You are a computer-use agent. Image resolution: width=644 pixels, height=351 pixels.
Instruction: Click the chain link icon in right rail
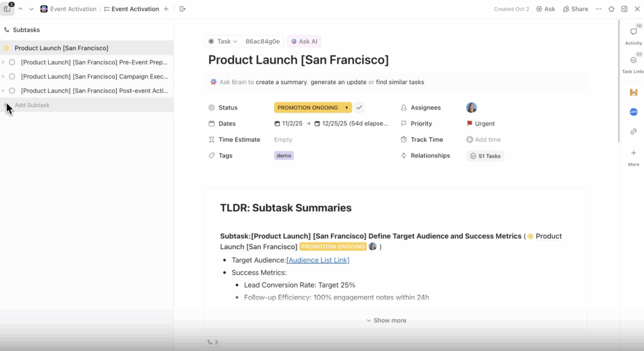coord(633,131)
